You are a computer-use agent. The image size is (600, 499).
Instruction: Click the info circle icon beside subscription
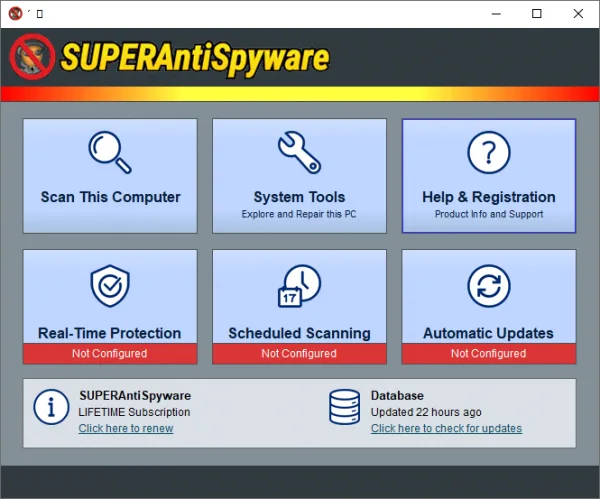tap(51, 407)
